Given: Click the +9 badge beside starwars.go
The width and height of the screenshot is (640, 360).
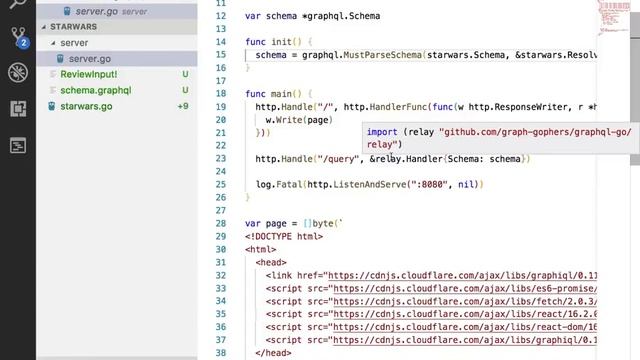Looking at the screenshot, I should tap(183, 106).
